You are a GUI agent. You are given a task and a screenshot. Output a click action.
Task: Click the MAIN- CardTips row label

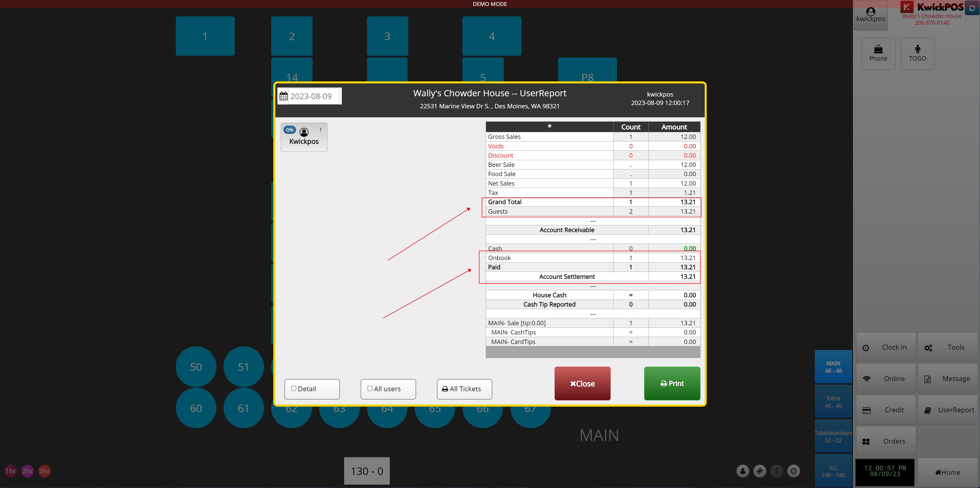(513, 342)
